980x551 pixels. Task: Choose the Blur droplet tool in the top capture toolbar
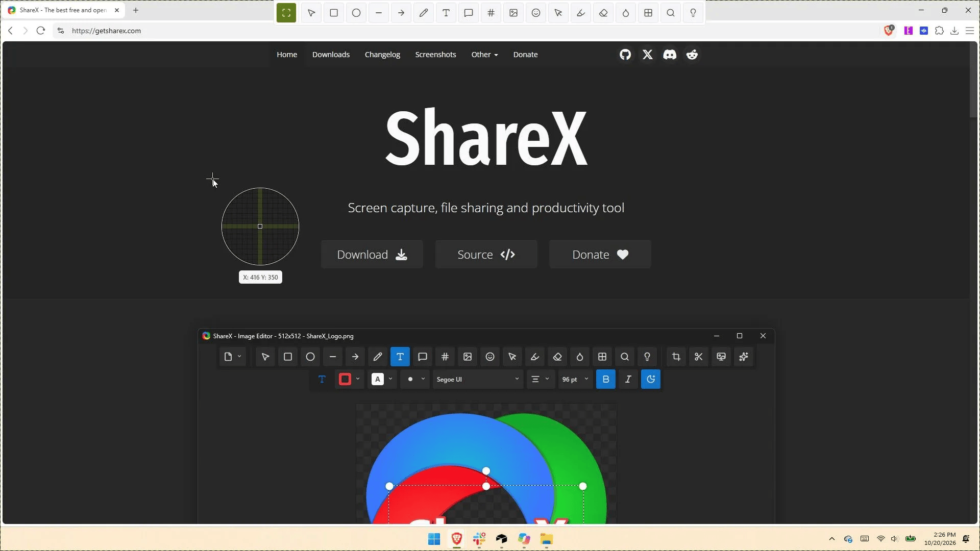626,13
